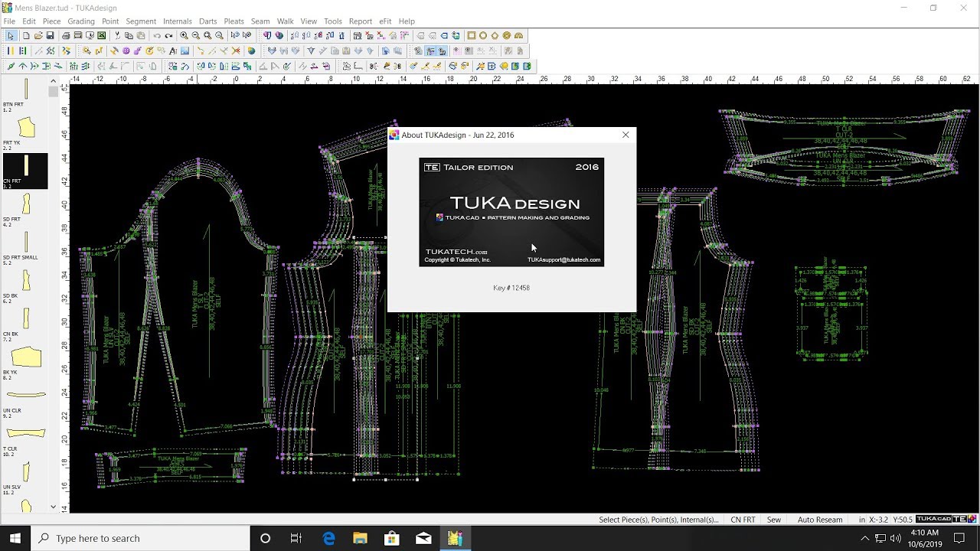Screen dimensions: 980x551
Task: Click the taskbar search box
Action: [x=140, y=538]
